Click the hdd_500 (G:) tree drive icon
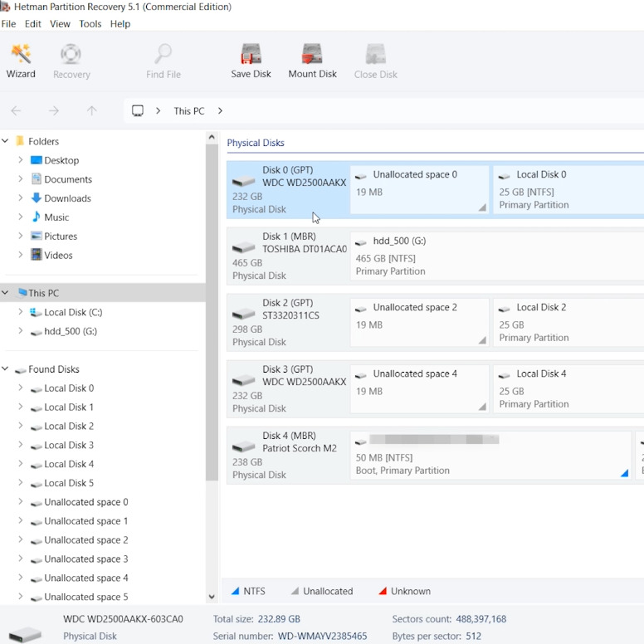Viewport: 644px width, 644px height. click(37, 332)
